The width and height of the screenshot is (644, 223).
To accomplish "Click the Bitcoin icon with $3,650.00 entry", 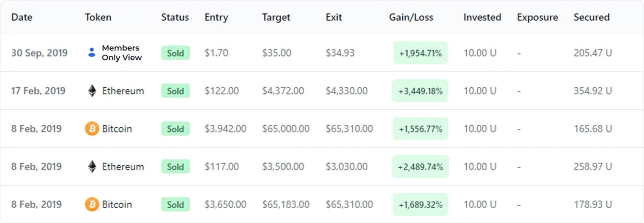I will (92, 204).
